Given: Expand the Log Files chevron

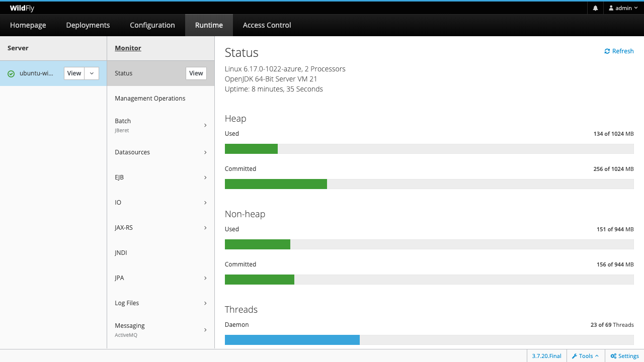Looking at the screenshot, I should click(x=205, y=303).
